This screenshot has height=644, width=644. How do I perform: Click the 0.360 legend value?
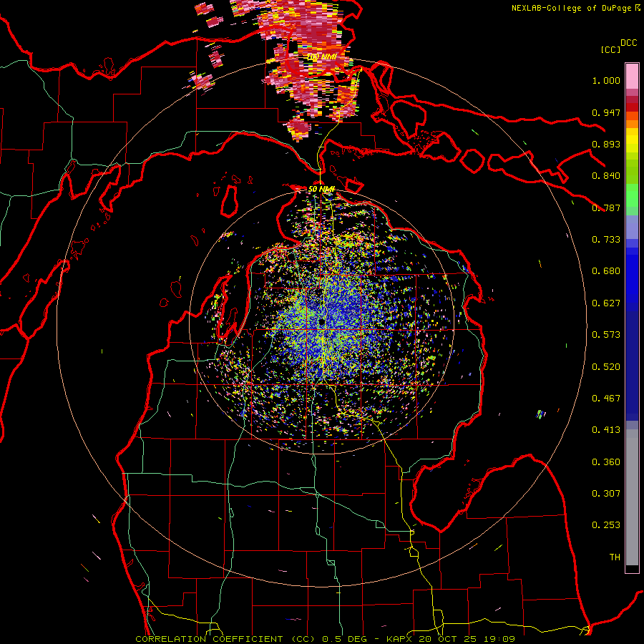(606, 462)
